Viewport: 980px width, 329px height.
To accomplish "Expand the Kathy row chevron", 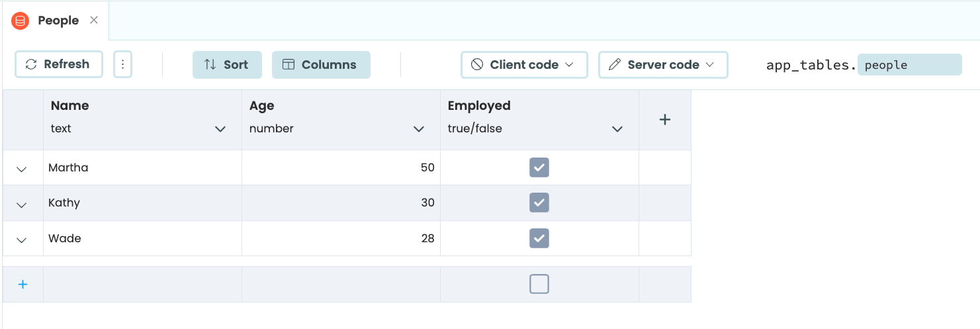I will click(x=22, y=205).
